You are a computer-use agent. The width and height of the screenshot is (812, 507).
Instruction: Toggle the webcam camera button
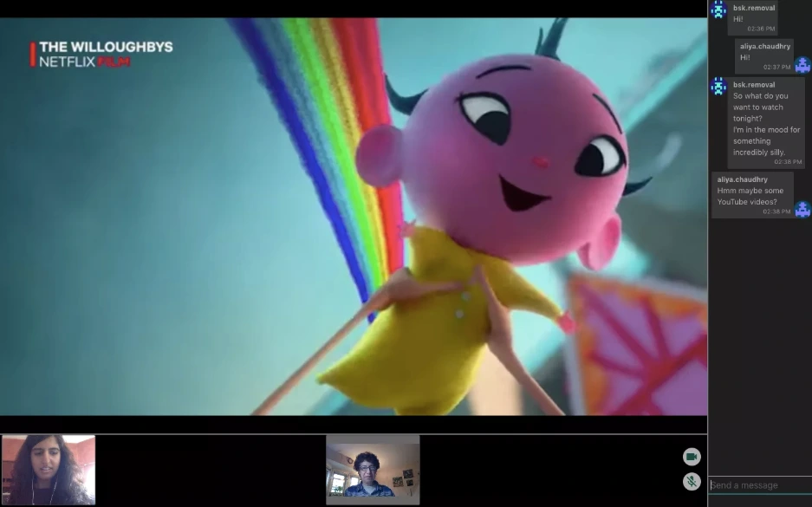pyautogui.click(x=692, y=457)
